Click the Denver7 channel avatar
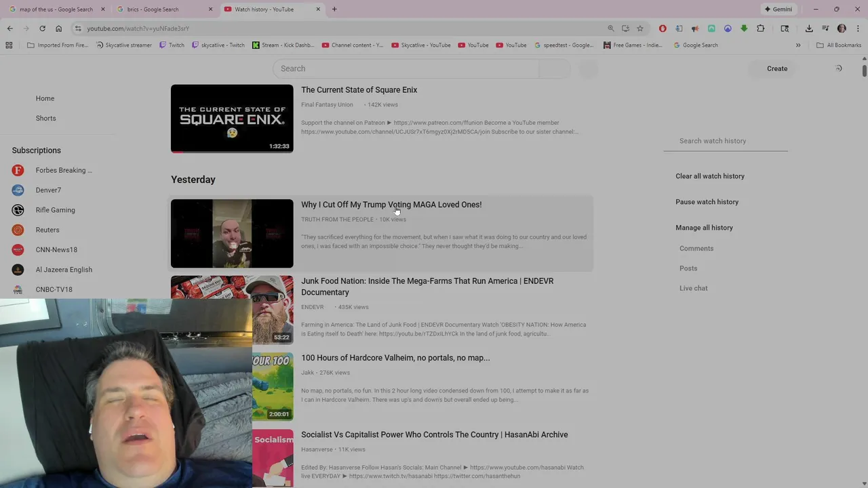The image size is (868, 488). (x=18, y=190)
